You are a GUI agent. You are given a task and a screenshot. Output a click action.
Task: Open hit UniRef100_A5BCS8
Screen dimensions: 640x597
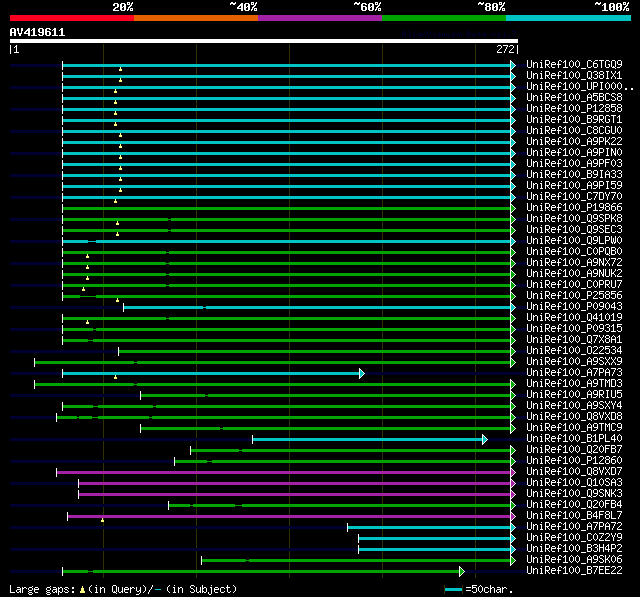(574, 98)
